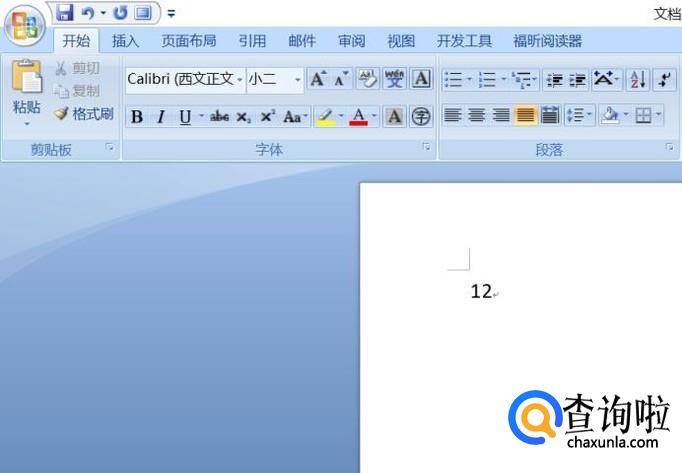Toggle bold formatting
682x473 pixels.
137,117
